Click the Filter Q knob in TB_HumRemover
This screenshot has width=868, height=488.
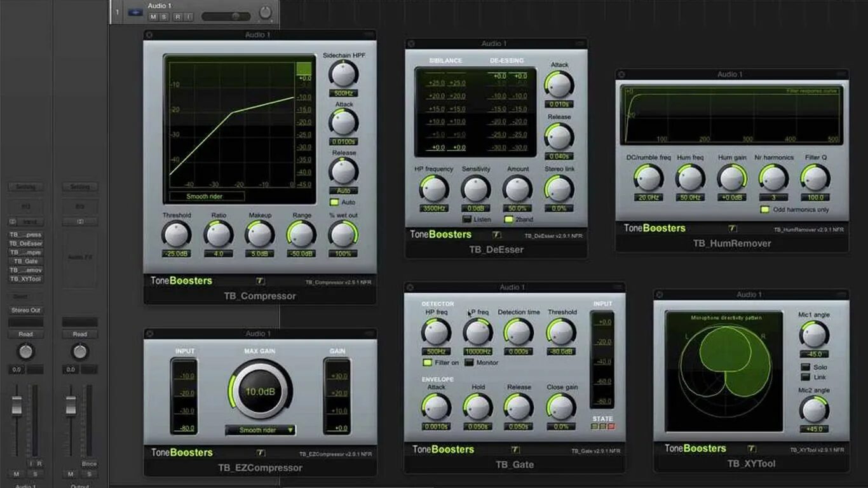(x=815, y=177)
